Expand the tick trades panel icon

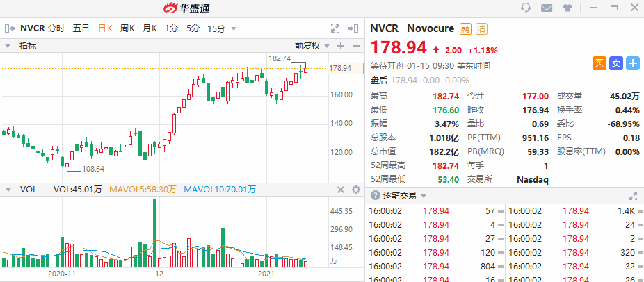632,195
